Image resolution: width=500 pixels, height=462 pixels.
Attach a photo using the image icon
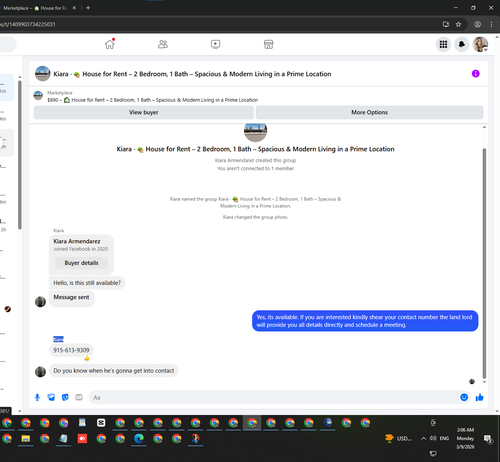click(51, 397)
